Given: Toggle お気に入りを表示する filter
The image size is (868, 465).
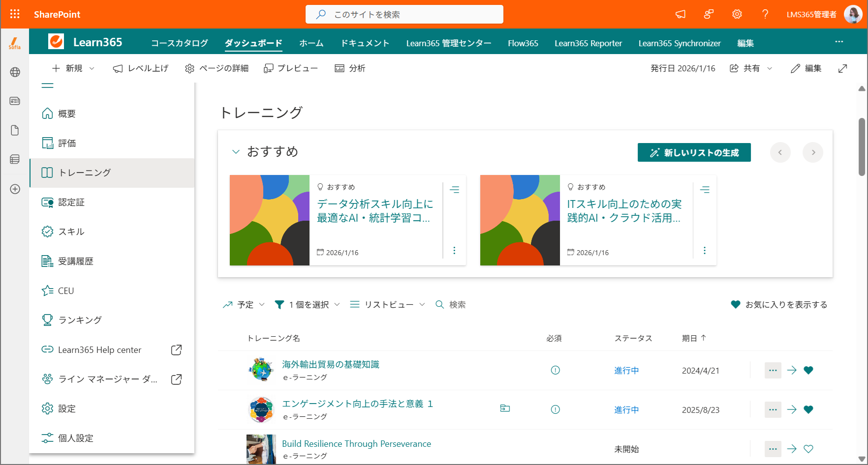Looking at the screenshot, I should click(779, 305).
